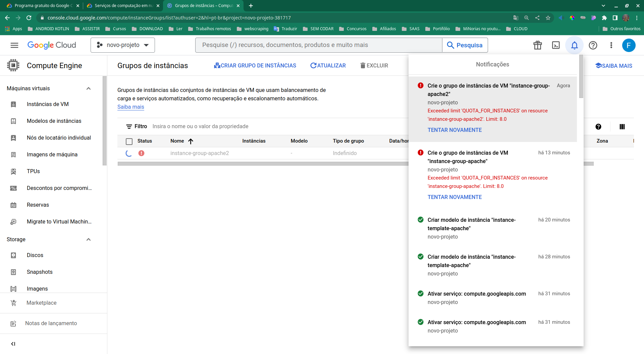Screen dimensions: 644x354
Task: Collapse the Storage section
Action: point(89,240)
